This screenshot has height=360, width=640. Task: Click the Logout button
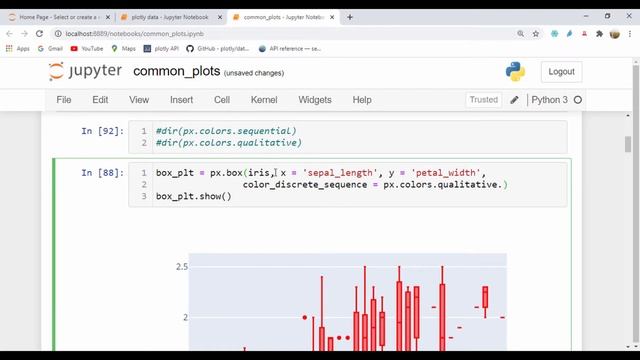pyautogui.click(x=561, y=72)
